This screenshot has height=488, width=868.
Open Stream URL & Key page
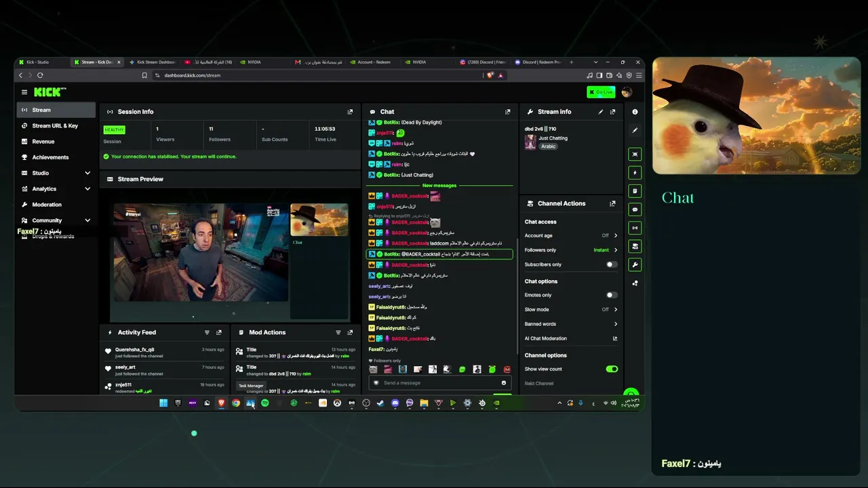(56, 126)
